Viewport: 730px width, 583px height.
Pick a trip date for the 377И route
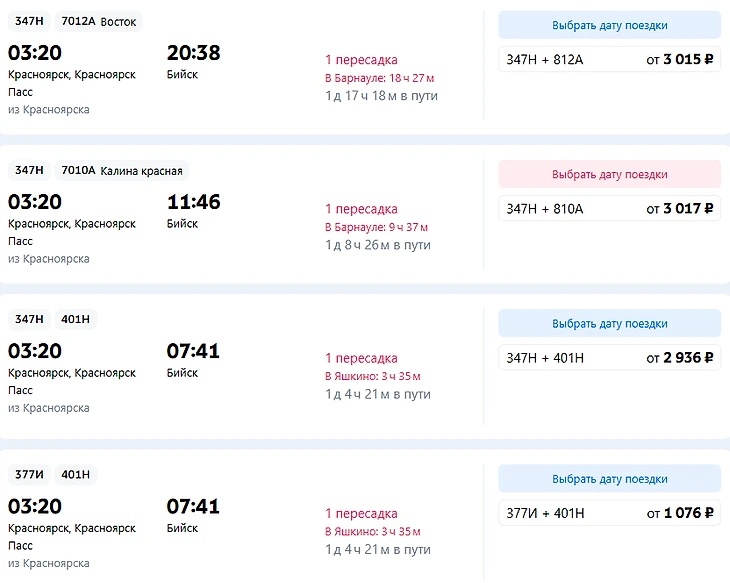(x=609, y=479)
